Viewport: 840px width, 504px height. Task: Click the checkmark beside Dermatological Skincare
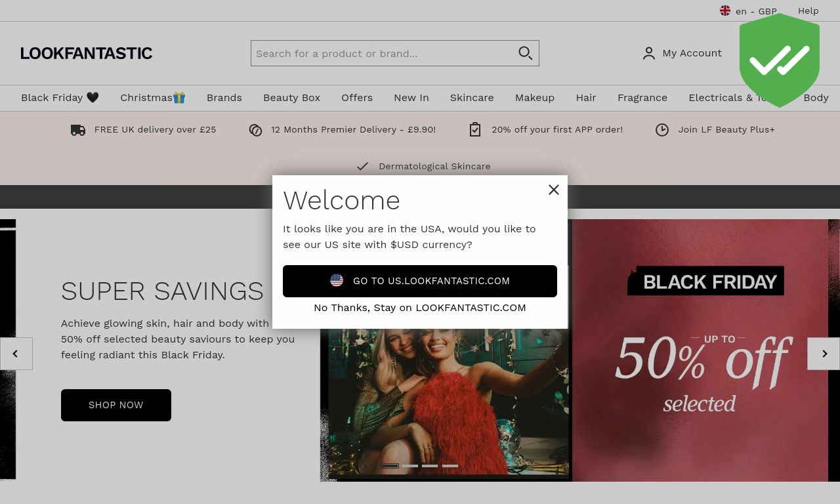pyautogui.click(x=362, y=167)
